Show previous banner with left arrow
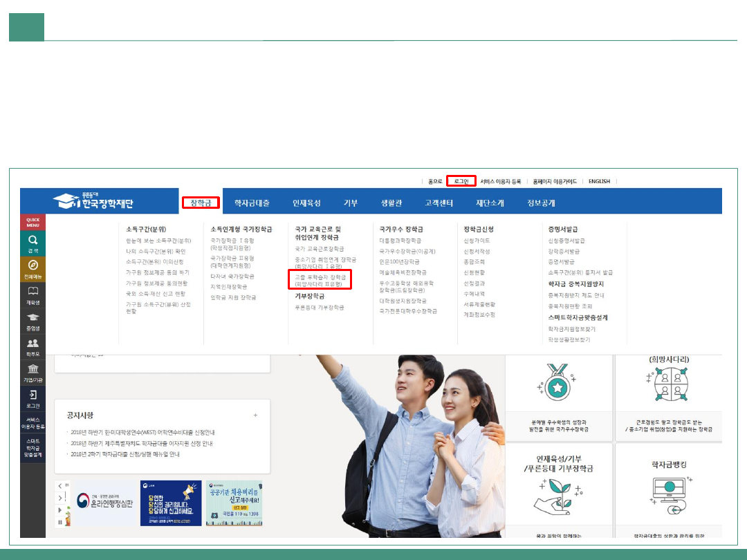747x560 pixels. point(61,487)
